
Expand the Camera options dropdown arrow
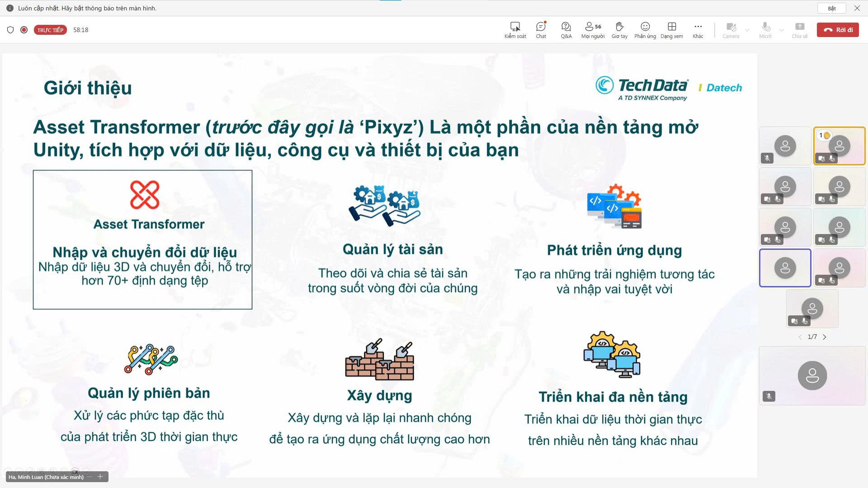click(x=747, y=30)
